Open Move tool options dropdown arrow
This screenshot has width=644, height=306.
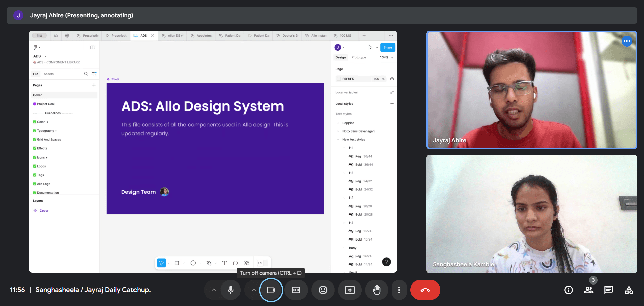click(168, 263)
